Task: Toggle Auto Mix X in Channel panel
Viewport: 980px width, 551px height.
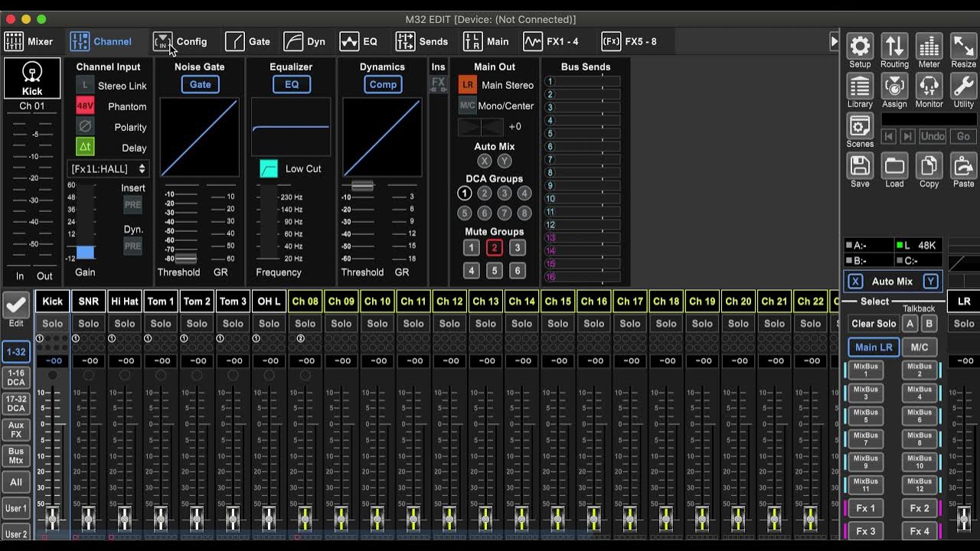Action: click(484, 161)
